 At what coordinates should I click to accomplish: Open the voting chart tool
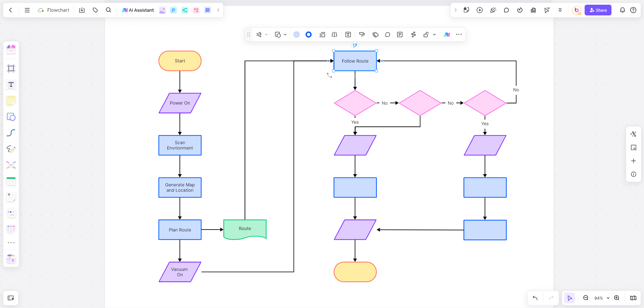click(x=533, y=10)
